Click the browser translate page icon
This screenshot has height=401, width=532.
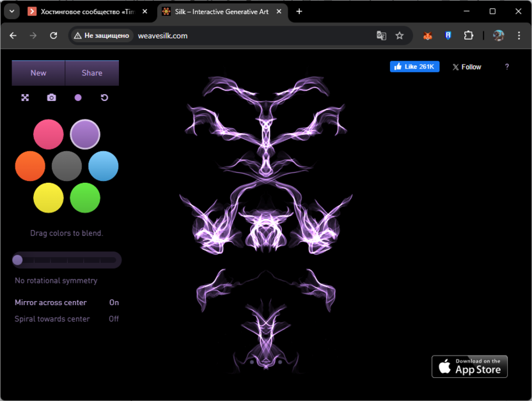pos(382,36)
